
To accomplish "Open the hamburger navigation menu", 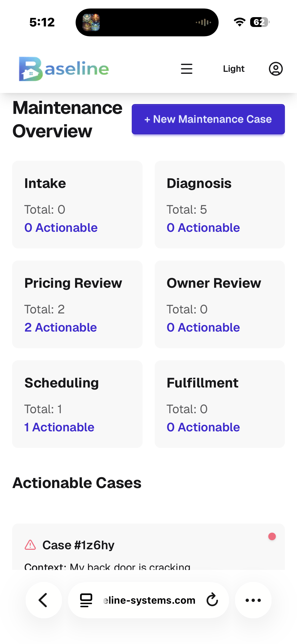I will (186, 69).
